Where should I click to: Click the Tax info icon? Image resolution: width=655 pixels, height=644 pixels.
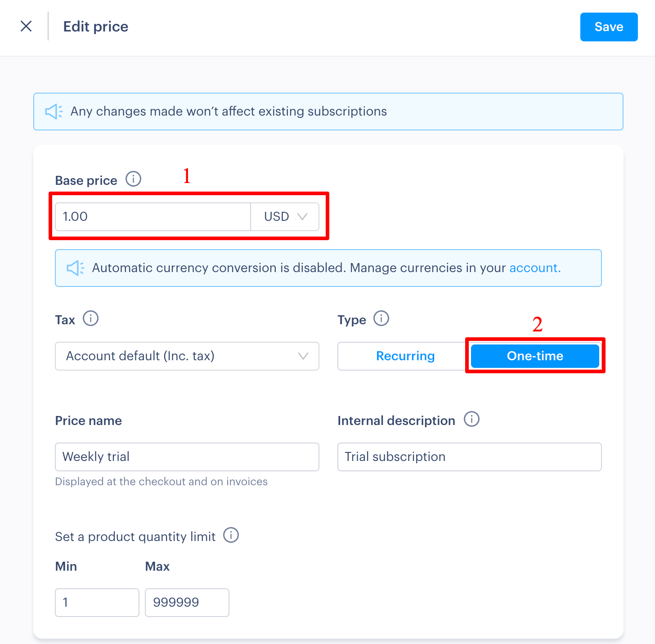[x=91, y=318]
